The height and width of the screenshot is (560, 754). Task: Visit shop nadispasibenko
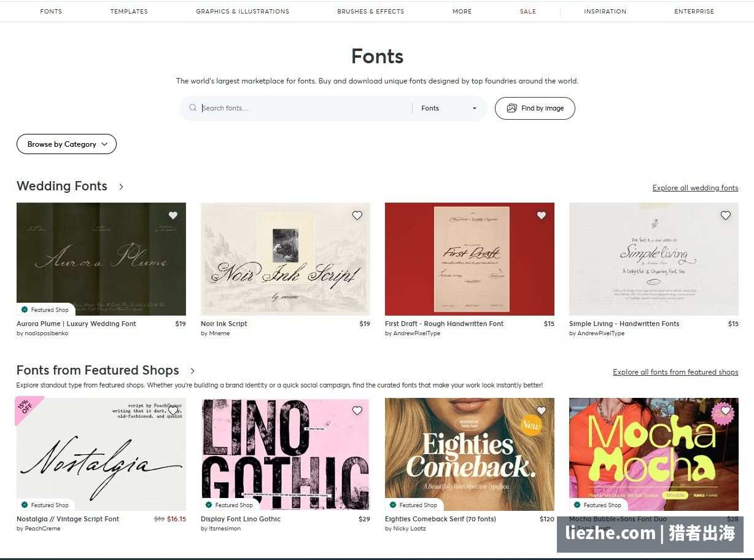(46, 333)
